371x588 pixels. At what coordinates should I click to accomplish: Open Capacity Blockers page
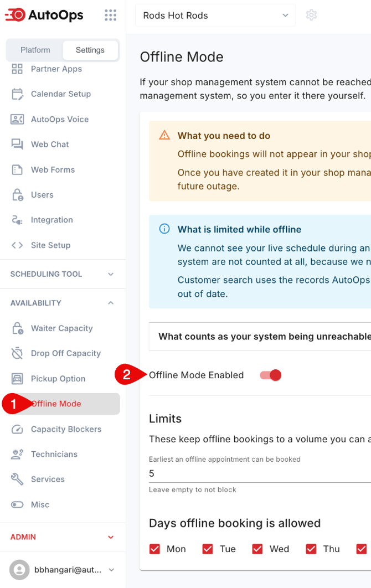coord(66,429)
